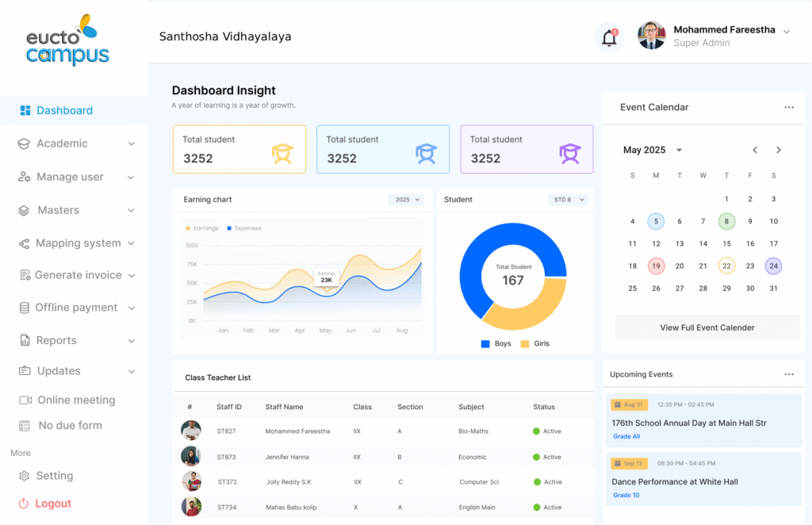Screen dimensions: 812x525
Task: Select the Dashboard menu item
Action: (x=64, y=111)
